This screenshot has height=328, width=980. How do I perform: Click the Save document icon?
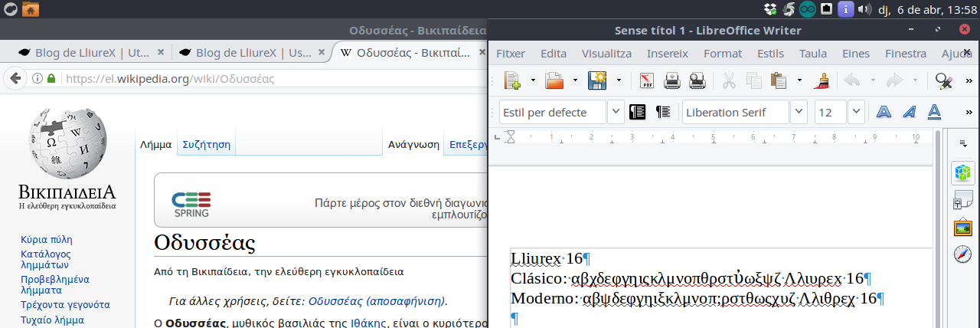(596, 80)
